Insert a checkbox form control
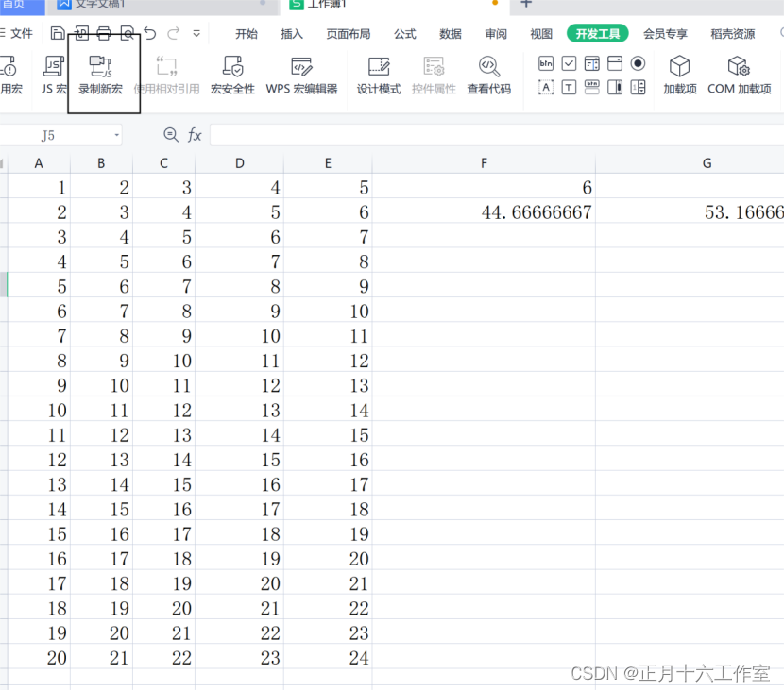Image resolution: width=784 pixels, height=691 pixels. [569, 63]
